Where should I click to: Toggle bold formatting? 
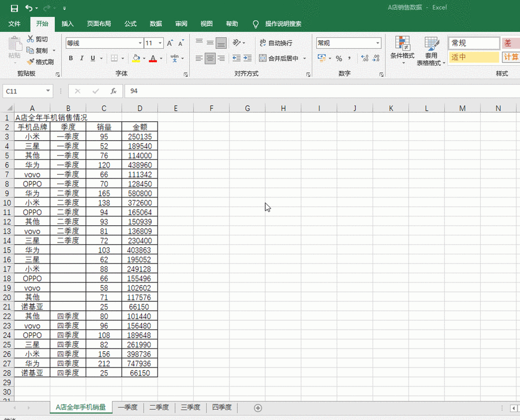point(71,58)
